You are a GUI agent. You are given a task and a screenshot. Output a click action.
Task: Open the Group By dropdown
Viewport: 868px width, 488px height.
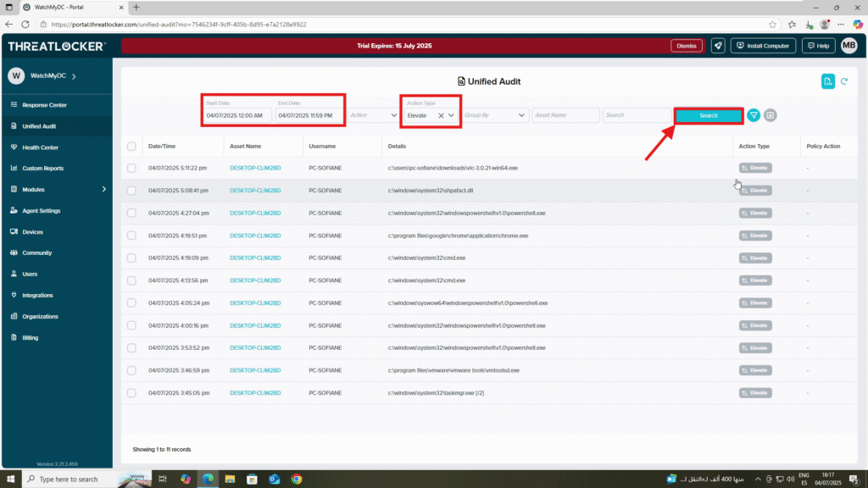(494, 115)
